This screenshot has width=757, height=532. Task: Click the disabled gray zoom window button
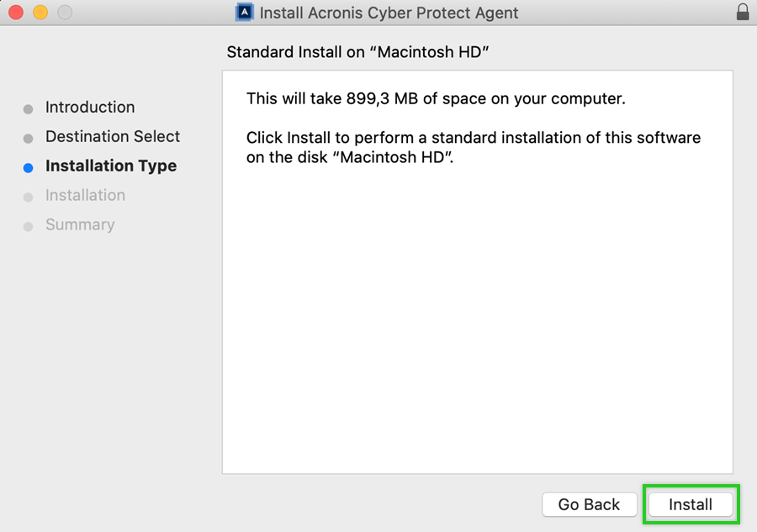[64, 13]
